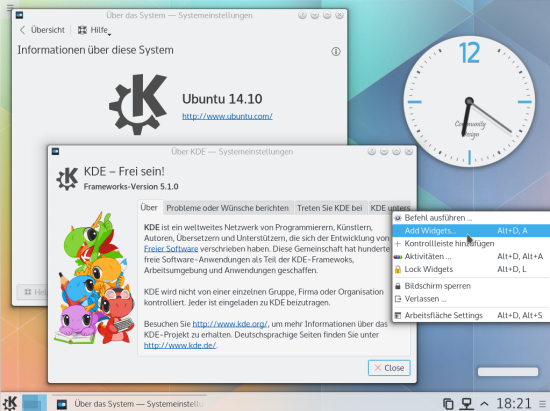550x411 pixels.
Task: Open the clipboard icon in the system tray
Action: tap(448, 404)
